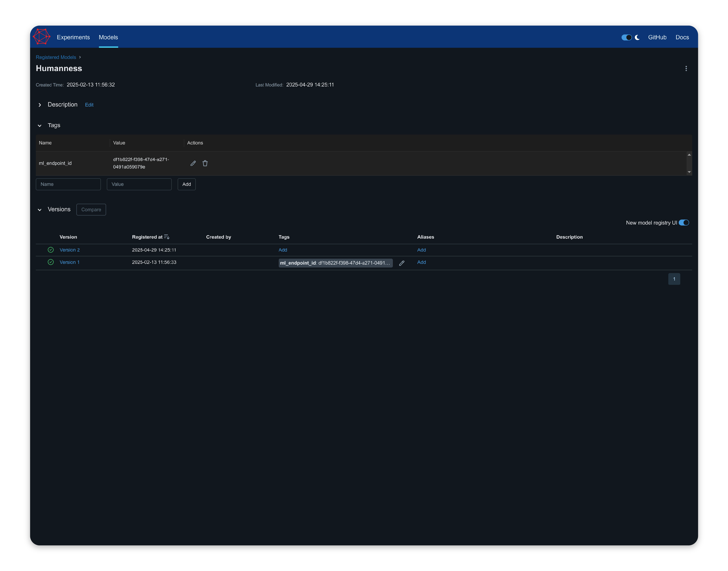The image size is (728, 571).
Task: Click the Humanness model title
Action: coord(59,68)
